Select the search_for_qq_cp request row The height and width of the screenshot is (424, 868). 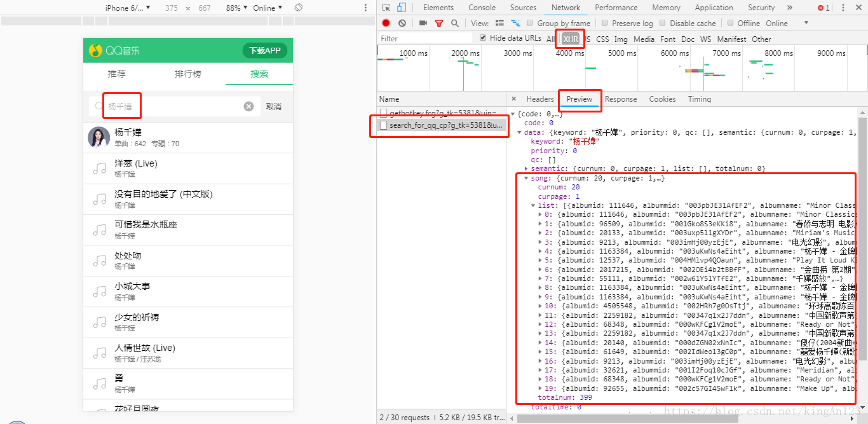click(442, 125)
